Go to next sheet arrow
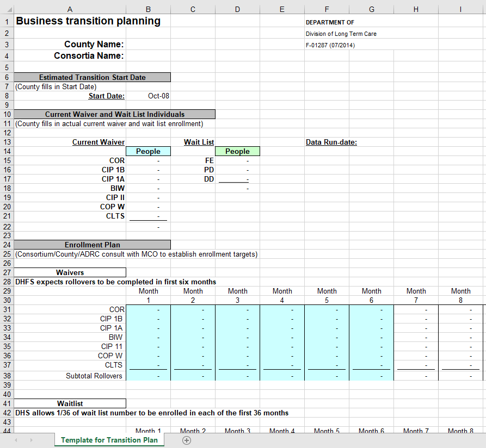 click(x=31, y=440)
